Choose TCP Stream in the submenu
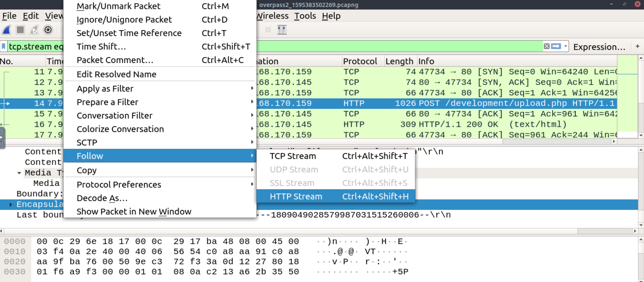This screenshot has width=644, height=282. (293, 156)
